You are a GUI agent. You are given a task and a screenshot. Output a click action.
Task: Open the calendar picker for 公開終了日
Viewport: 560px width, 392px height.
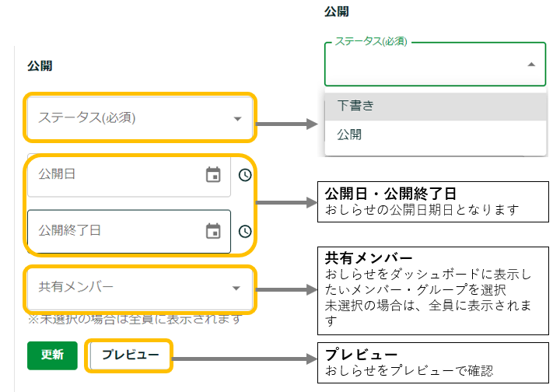coord(213,231)
